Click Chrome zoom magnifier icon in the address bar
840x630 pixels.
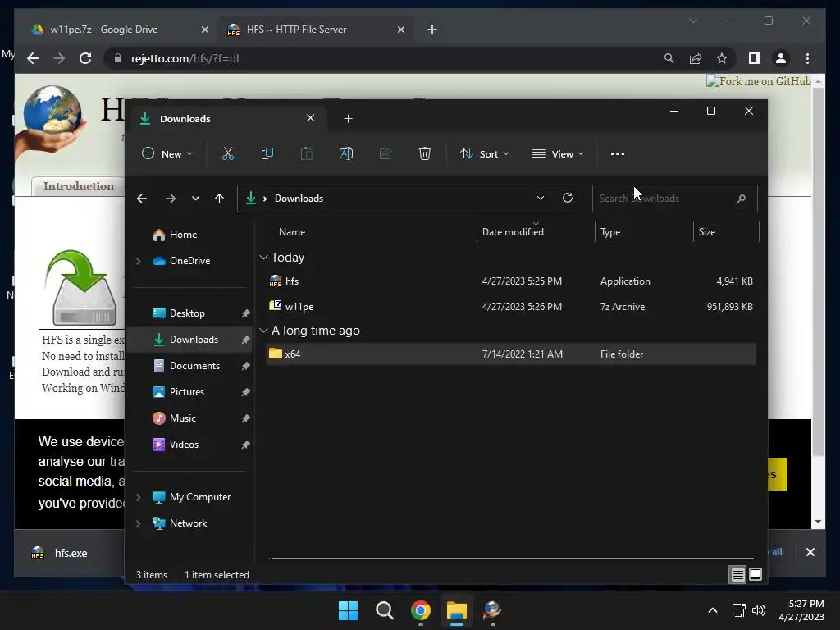tap(669, 58)
